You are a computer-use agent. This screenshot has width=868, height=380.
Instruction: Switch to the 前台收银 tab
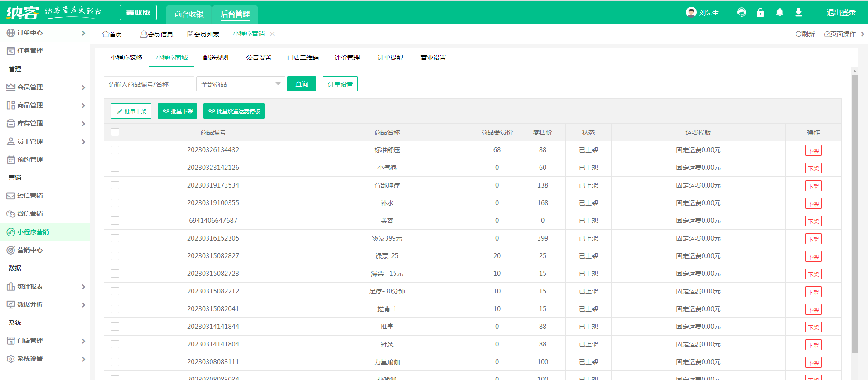(x=189, y=14)
